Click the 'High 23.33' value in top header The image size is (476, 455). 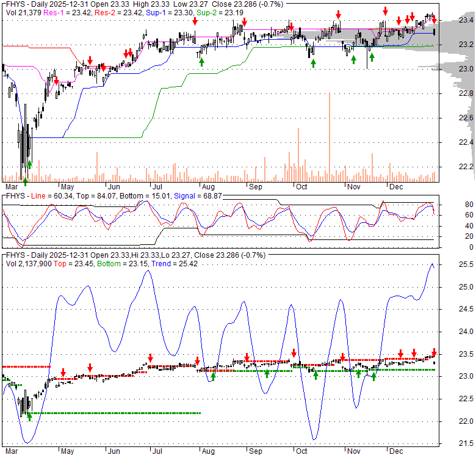tap(151, 4)
